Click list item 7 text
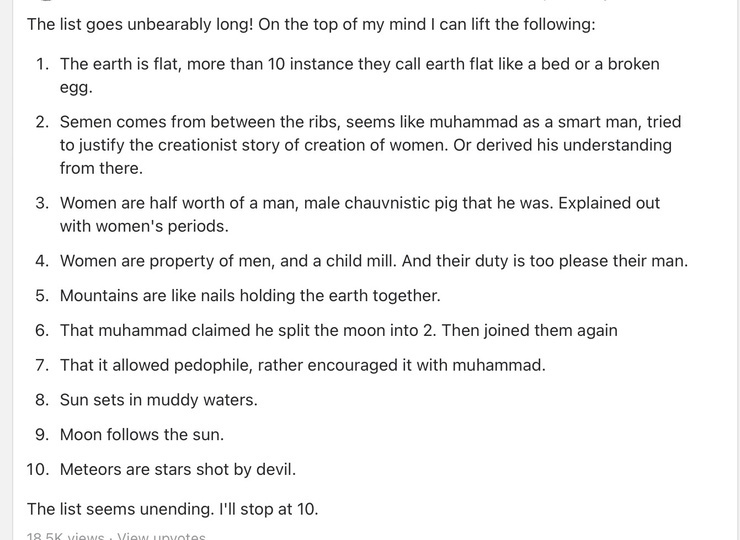This screenshot has height=540, width=740. coord(303,365)
